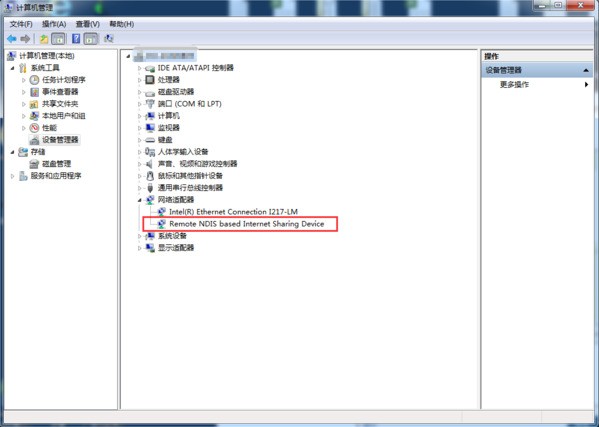
Task: Expand the 显示适配器 node
Action: click(x=140, y=248)
